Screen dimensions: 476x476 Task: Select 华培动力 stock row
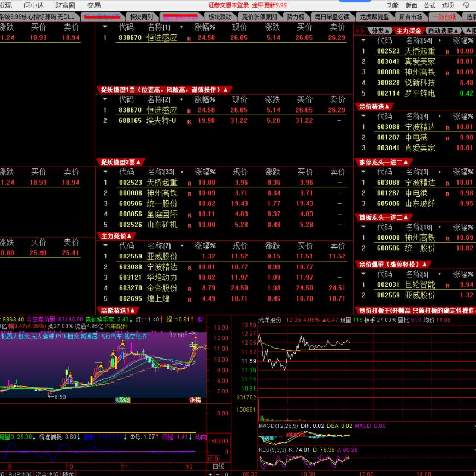point(225,277)
